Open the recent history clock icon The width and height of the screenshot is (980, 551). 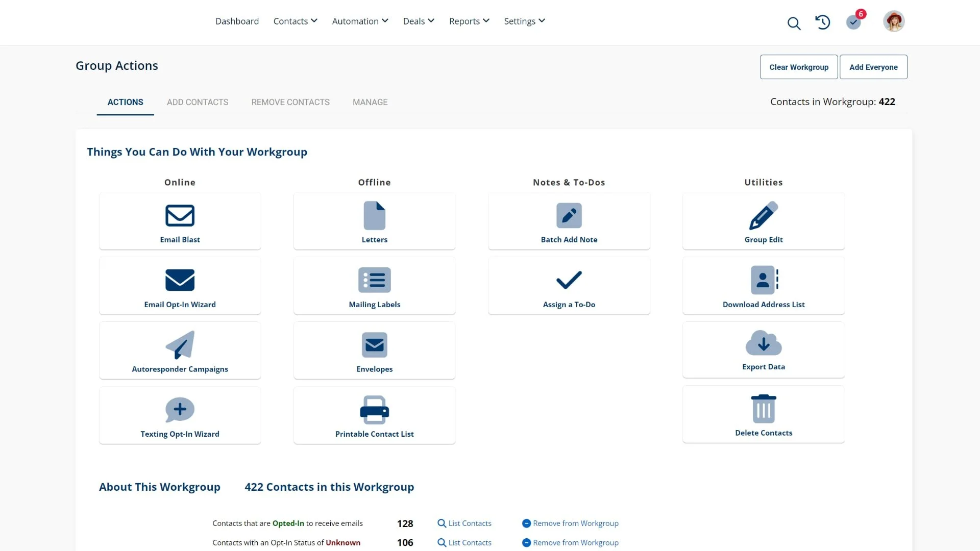click(x=822, y=22)
